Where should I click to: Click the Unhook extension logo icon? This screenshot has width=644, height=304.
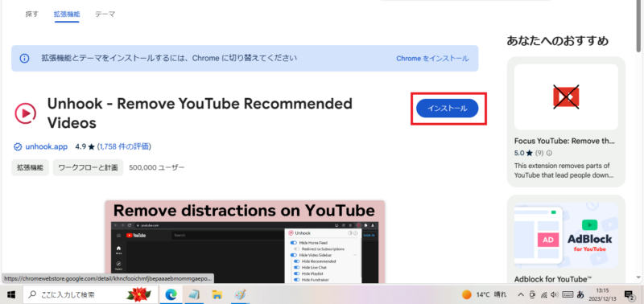point(25,113)
